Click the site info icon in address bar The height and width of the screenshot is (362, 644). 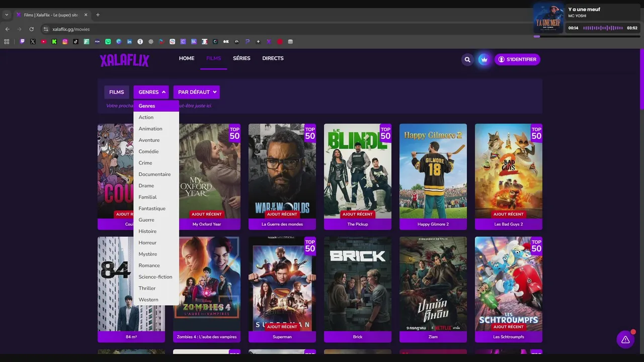point(46,29)
